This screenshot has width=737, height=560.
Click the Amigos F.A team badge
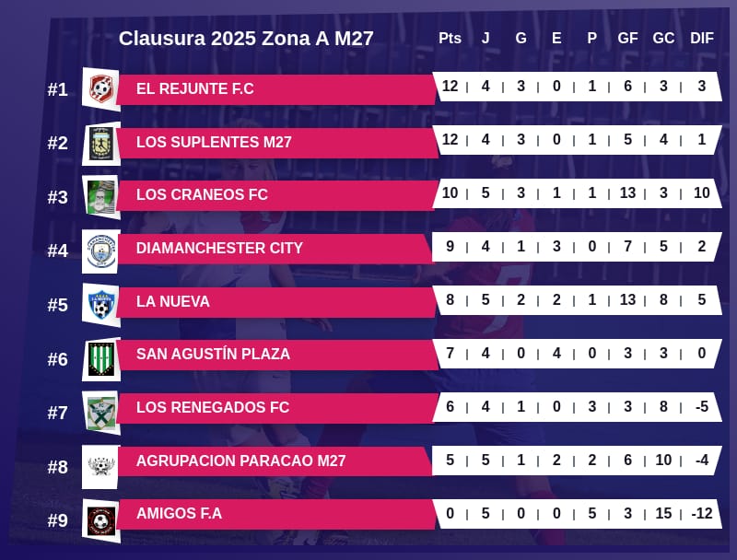(x=100, y=519)
